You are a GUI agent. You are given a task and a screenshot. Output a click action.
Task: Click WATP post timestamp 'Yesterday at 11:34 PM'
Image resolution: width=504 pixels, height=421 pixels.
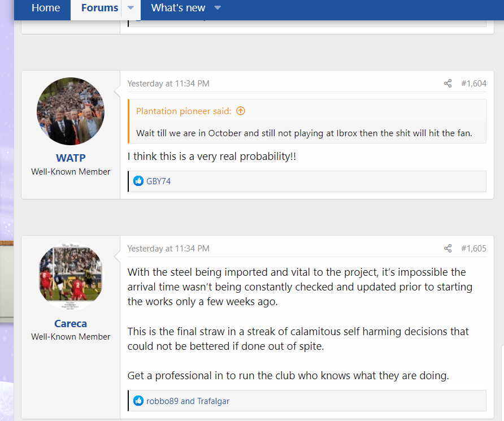168,84
